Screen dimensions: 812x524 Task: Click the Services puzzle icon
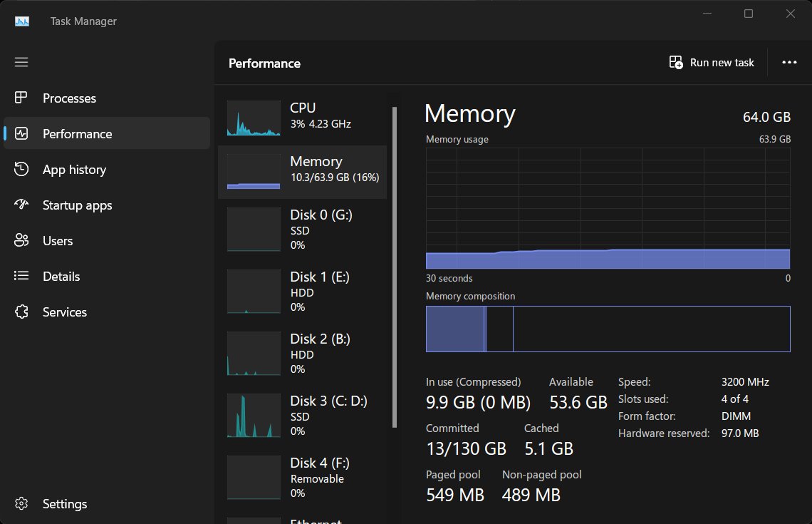pyautogui.click(x=21, y=312)
